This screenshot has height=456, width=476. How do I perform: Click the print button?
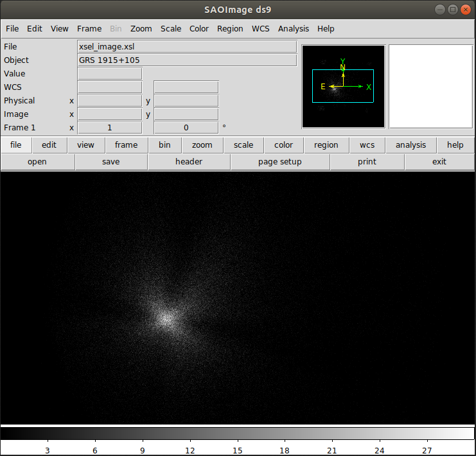(367, 162)
